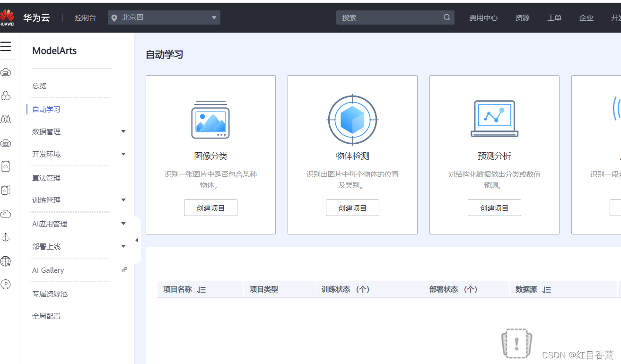Click the AI Gallery external link icon

(x=124, y=270)
